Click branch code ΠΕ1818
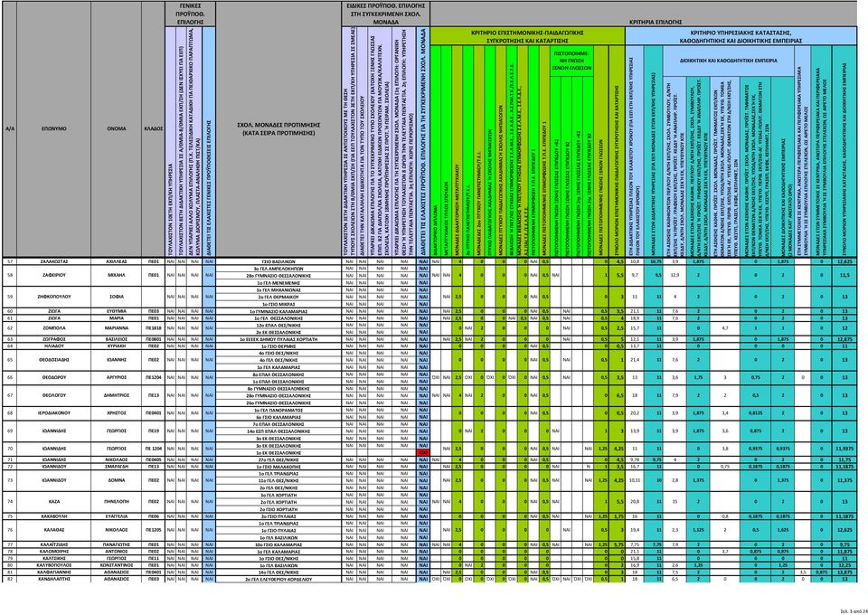 point(154,329)
